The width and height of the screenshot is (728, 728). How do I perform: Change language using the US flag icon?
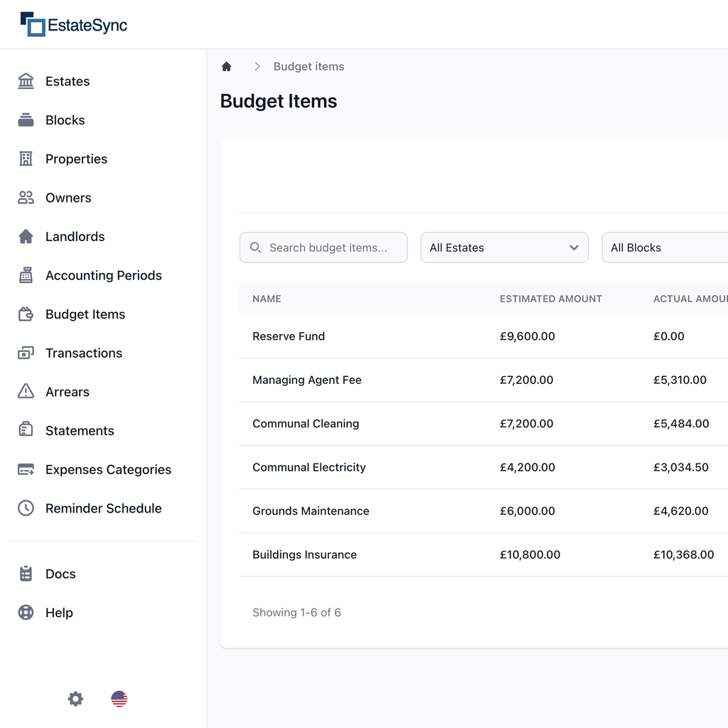pos(119,699)
